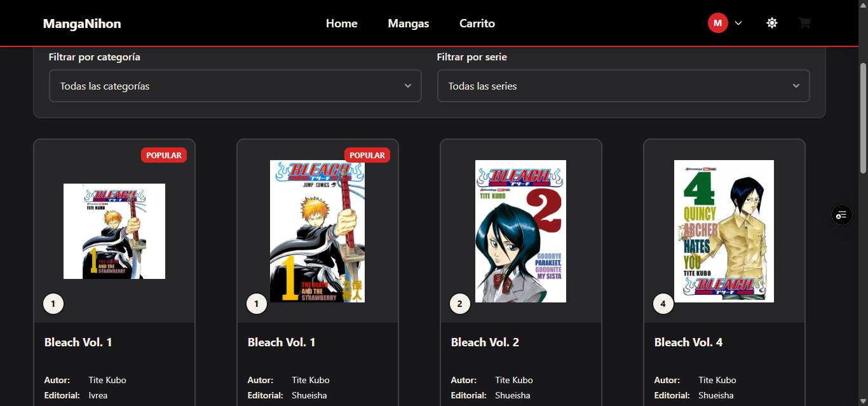Click the Ivrea editorial text
This screenshot has width=868, height=406.
(x=98, y=395)
